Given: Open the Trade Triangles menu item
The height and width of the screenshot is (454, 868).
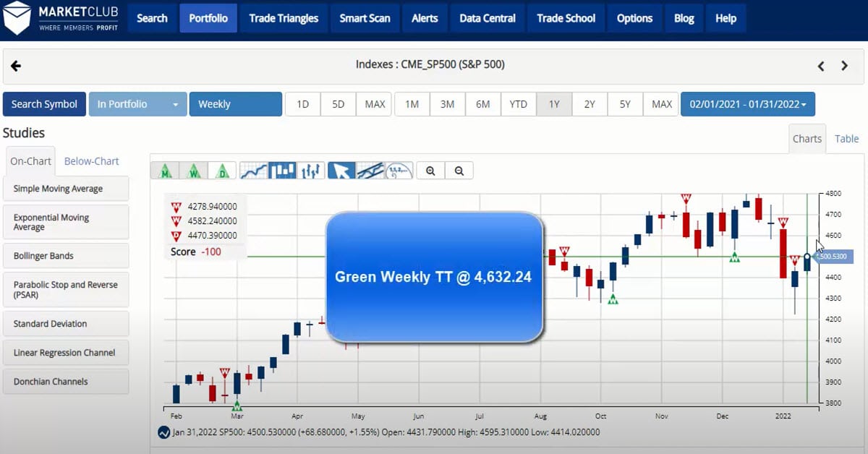Looking at the screenshot, I should [x=283, y=18].
